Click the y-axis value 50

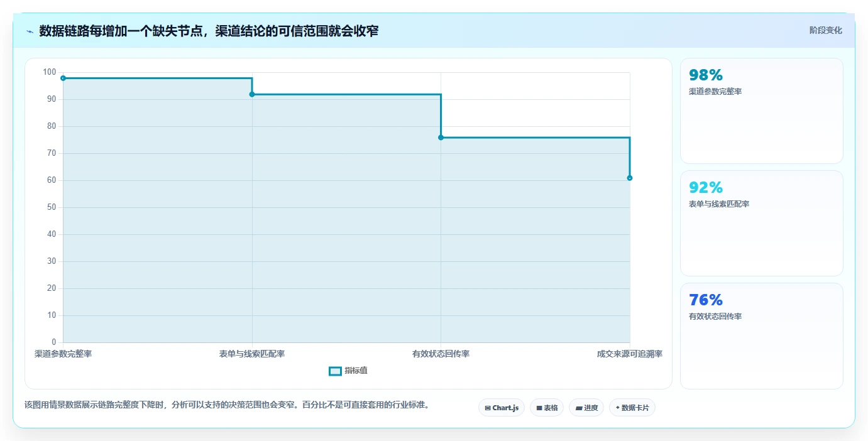[x=52, y=207]
